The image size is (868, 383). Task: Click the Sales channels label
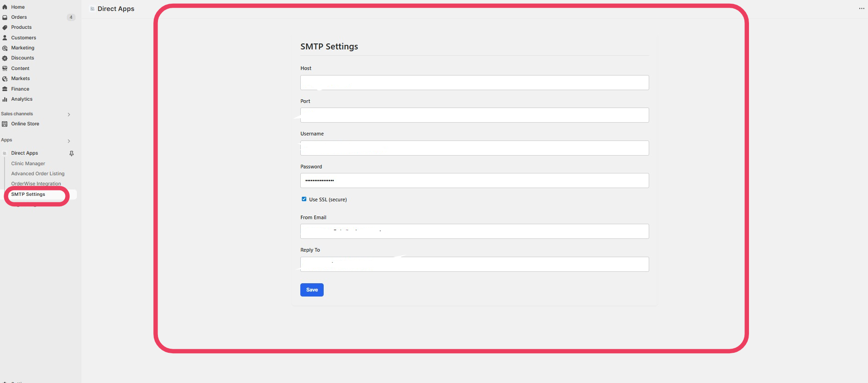click(x=17, y=114)
